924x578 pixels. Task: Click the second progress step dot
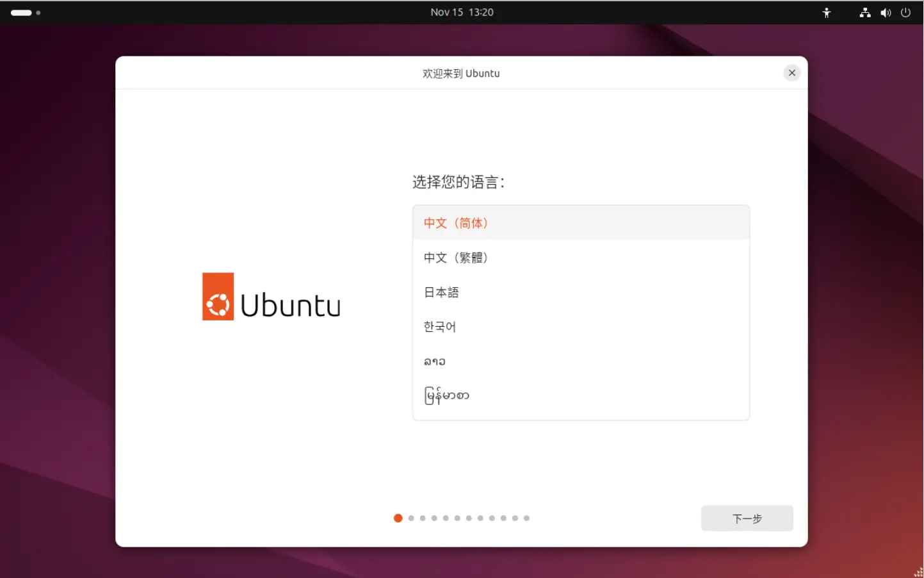click(x=411, y=518)
